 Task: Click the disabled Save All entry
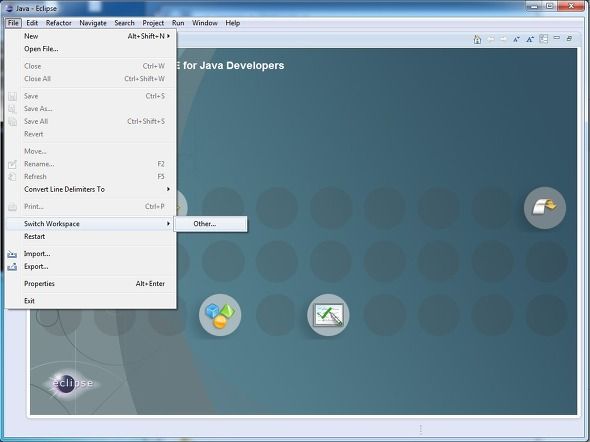point(91,122)
